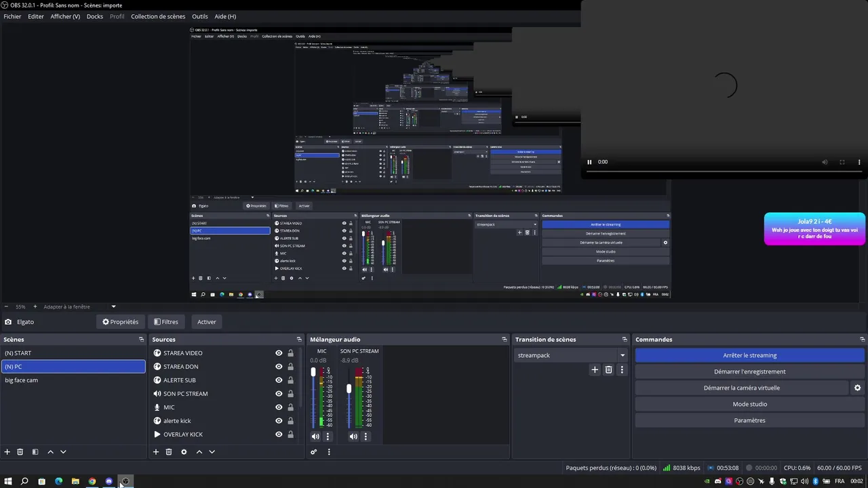
Task: Open Collection de scènes menu
Action: tap(158, 16)
